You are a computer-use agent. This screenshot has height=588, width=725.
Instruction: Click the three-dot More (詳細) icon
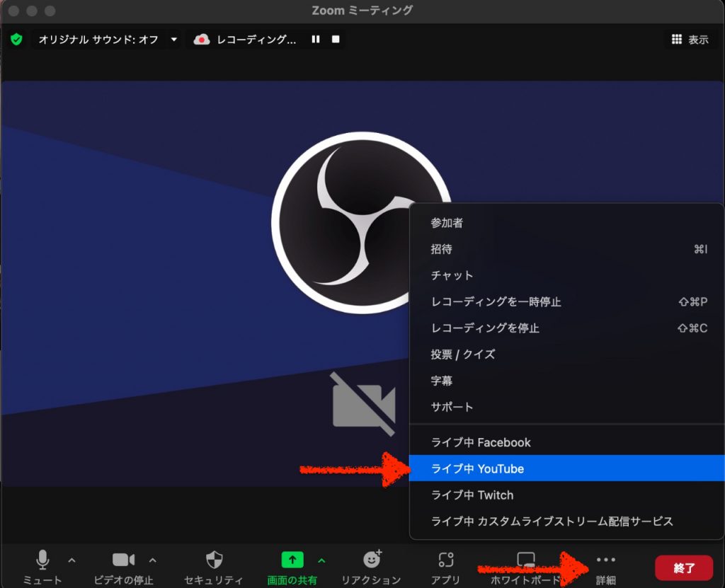[x=605, y=560]
